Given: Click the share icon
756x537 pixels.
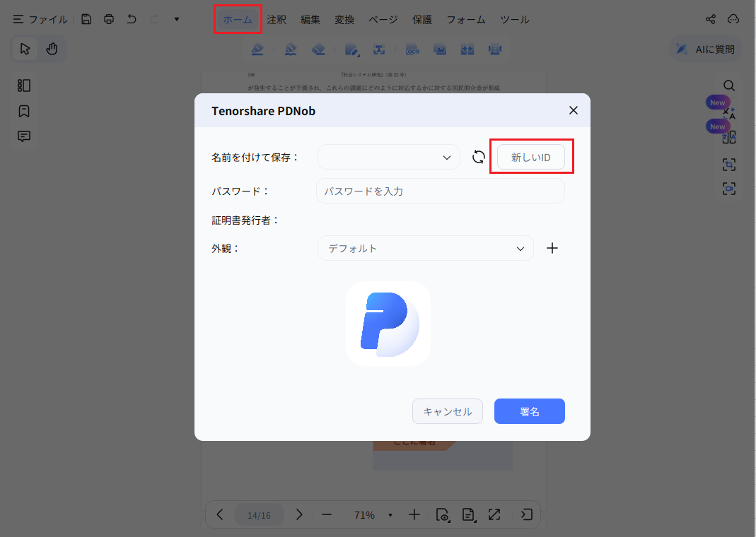Looking at the screenshot, I should coord(711,19).
